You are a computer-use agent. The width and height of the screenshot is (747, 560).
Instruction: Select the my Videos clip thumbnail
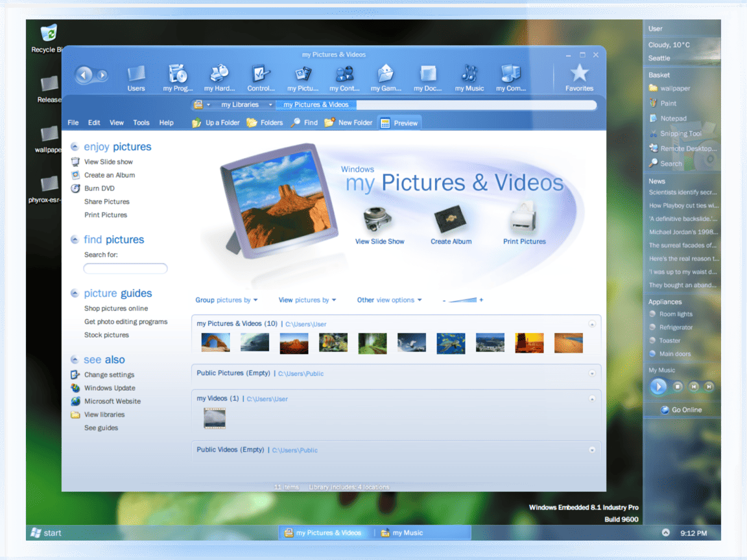pos(215,418)
